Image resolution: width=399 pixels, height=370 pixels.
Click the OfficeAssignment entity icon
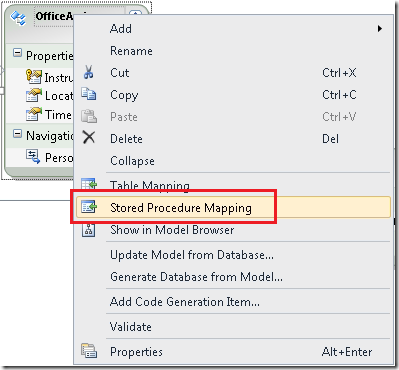click(x=18, y=17)
